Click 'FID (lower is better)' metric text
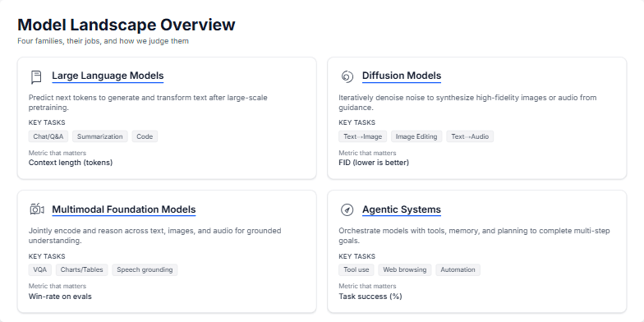This screenshot has height=322, width=644. click(374, 163)
